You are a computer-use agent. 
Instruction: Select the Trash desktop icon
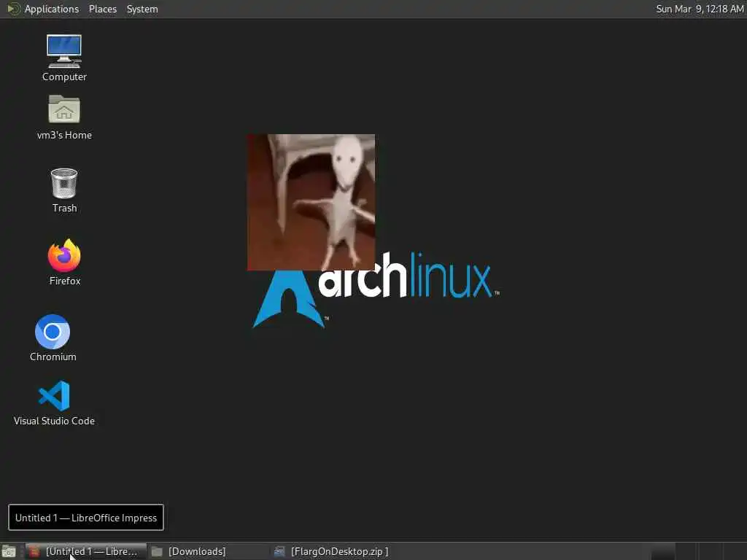(x=64, y=190)
